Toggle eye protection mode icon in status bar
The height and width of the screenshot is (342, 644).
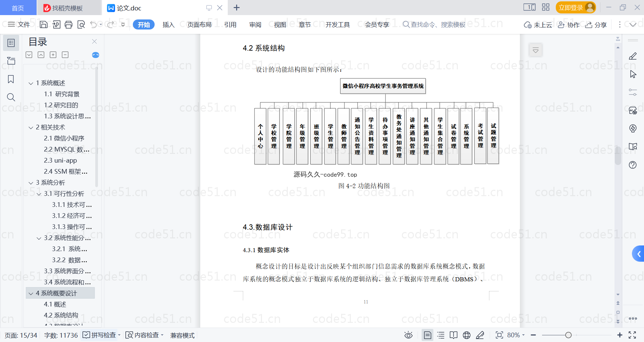[x=408, y=335]
